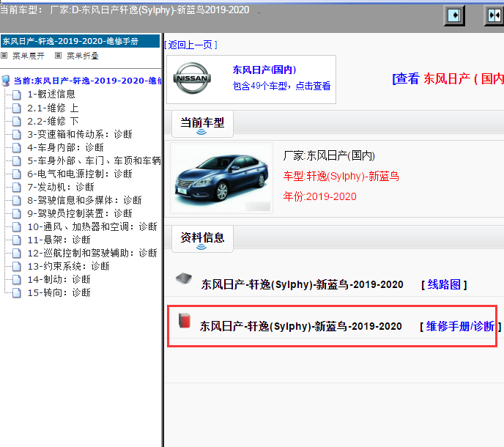Click page icon beside 14-制动
Viewport: 504px width, 447px height.
click(x=17, y=279)
